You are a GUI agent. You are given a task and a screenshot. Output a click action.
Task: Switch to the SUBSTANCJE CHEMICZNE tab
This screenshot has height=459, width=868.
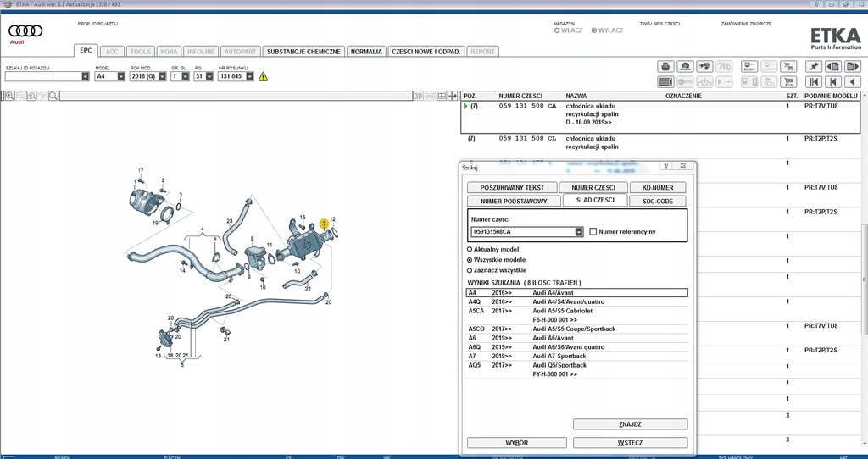(x=303, y=52)
